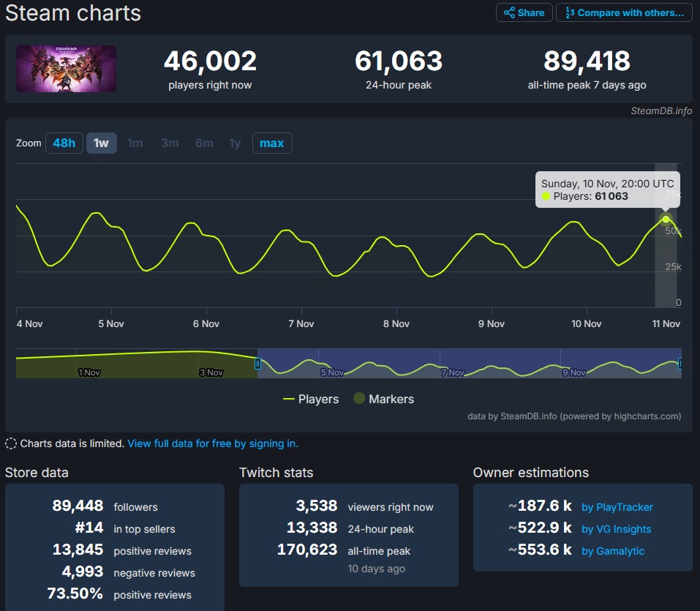Click the 89,418 all-time peak figure
Image resolution: width=700 pixels, height=611 pixels.
point(587,61)
